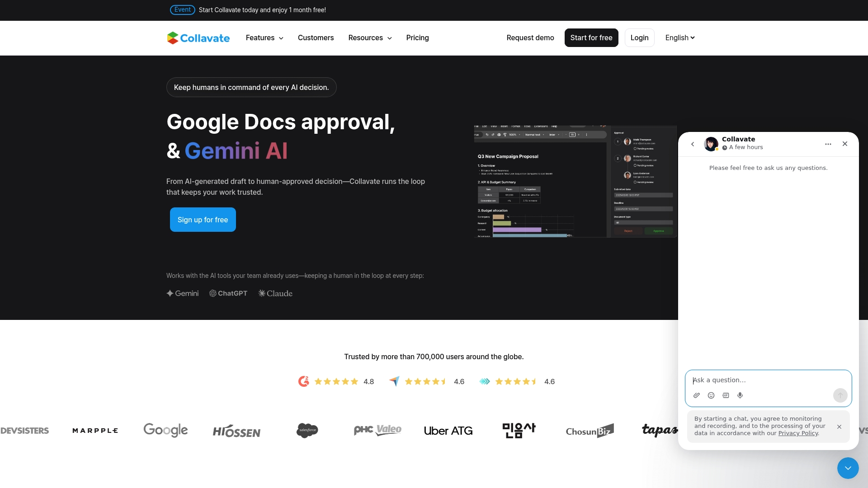Click the Collavate logo in the navbar
The image size is (868, 488).
coord(198,38)
